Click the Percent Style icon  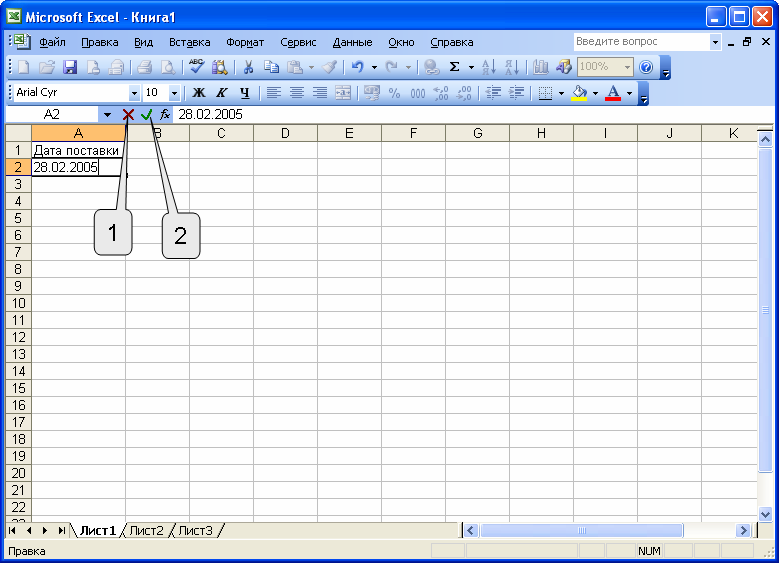pos(394,93)
